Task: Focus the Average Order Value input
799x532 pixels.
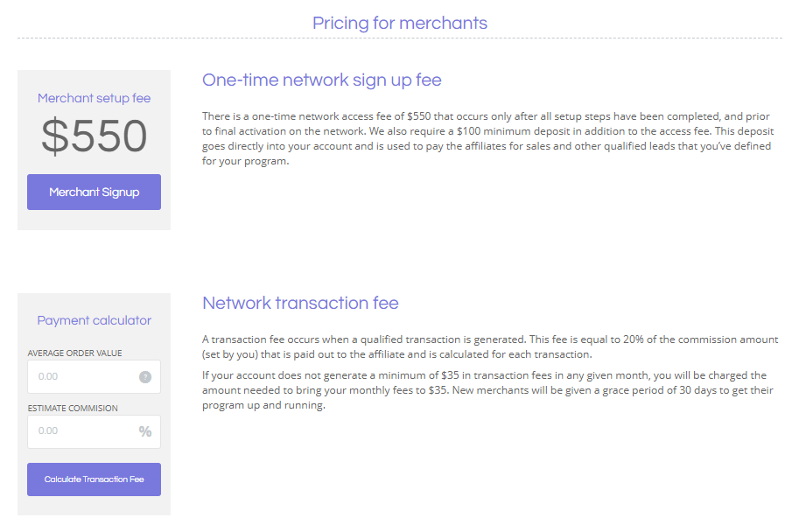Action: tap(83, 377)
